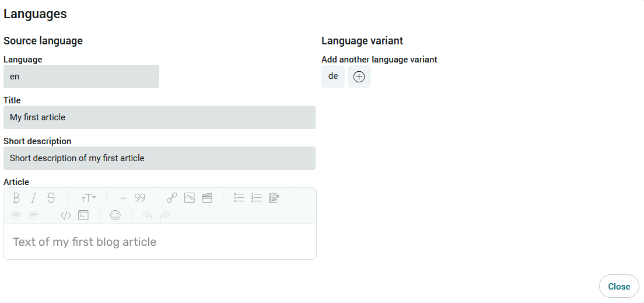Close the Languages dialog
Viewport: 644px width, 303px height.
619,286
